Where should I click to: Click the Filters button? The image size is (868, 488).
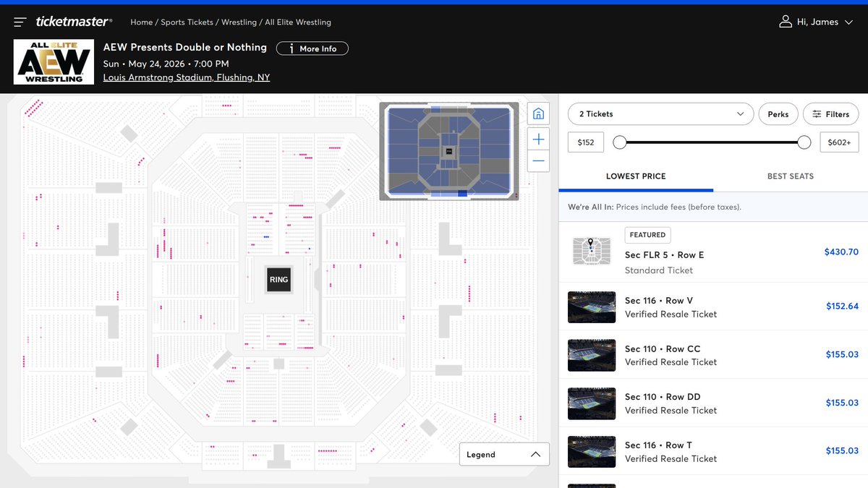pyautogui.click(x=830, y=114)
